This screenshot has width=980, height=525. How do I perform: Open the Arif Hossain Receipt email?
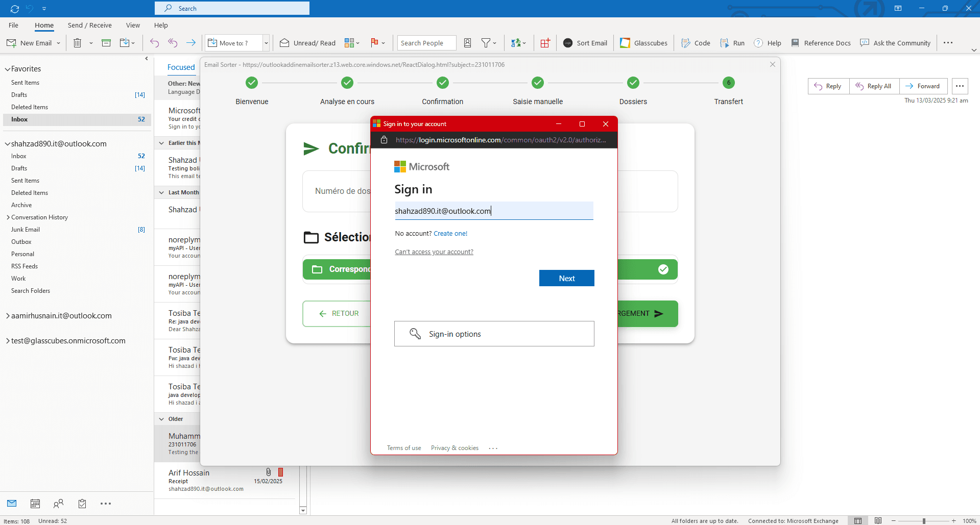point(225,481)
